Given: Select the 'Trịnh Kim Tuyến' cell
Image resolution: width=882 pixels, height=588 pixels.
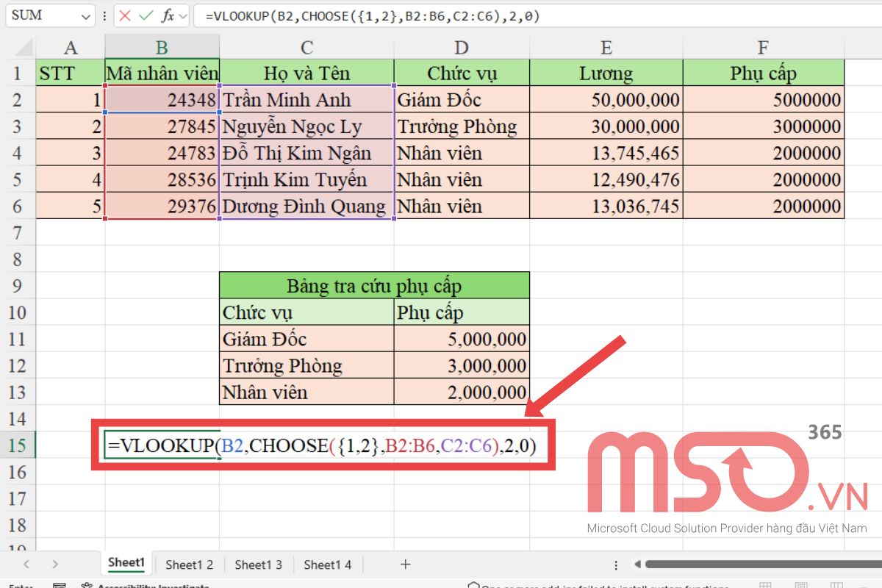Looking at the screenshot, I should [306, 179].
